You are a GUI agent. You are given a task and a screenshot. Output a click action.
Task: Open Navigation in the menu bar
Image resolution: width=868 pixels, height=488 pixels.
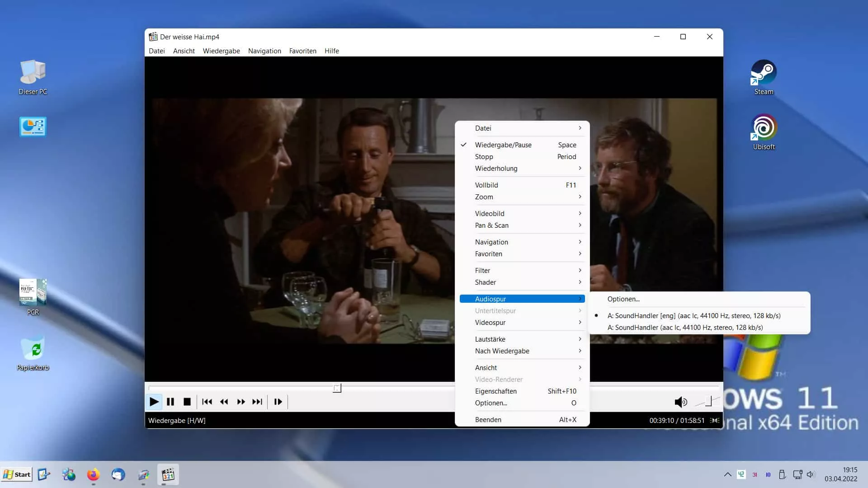(x=264, y=51)
